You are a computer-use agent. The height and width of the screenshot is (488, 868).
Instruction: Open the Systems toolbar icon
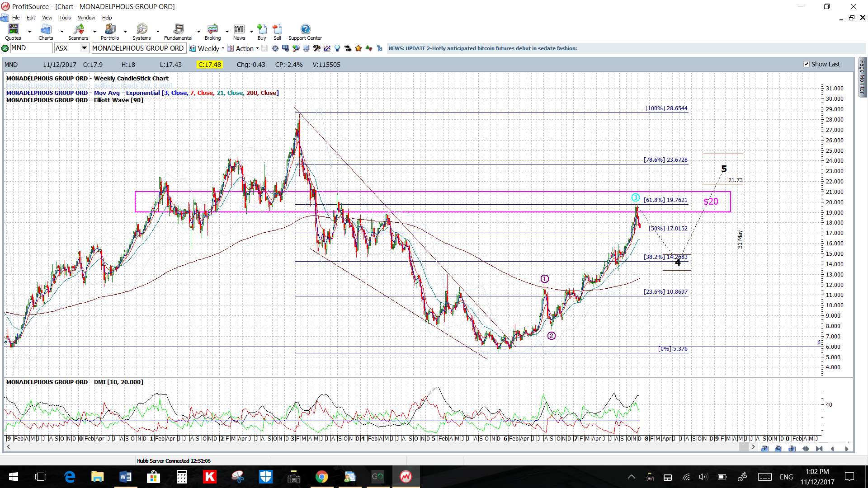pos(142,32)
